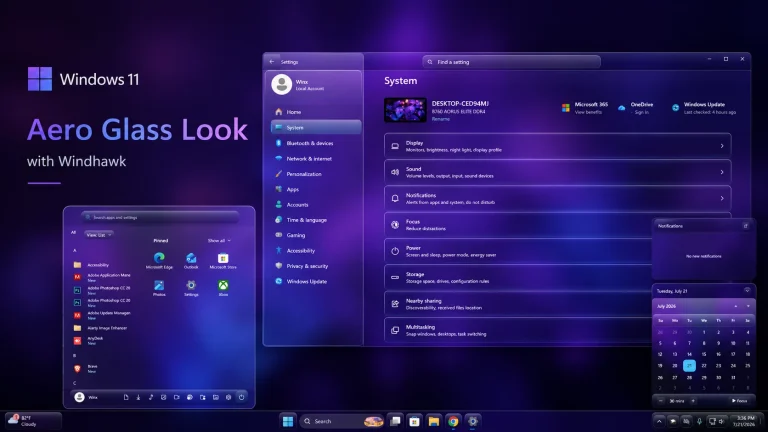Open Documents shortcut in Start menu footer

[x=126, y=397]
